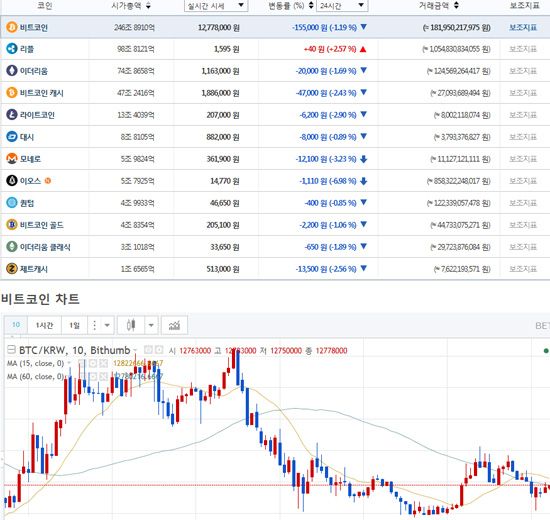Viewport: 550px width, 520px height.
Task: Expand the MA (15, close, 0) arrow
Action: pyautogui.click(x=69, y=362)
